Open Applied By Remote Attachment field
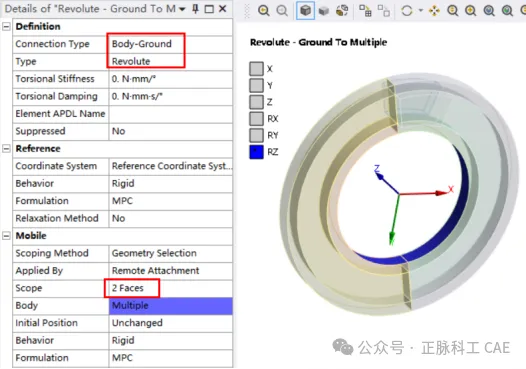 tap(170, 271)
